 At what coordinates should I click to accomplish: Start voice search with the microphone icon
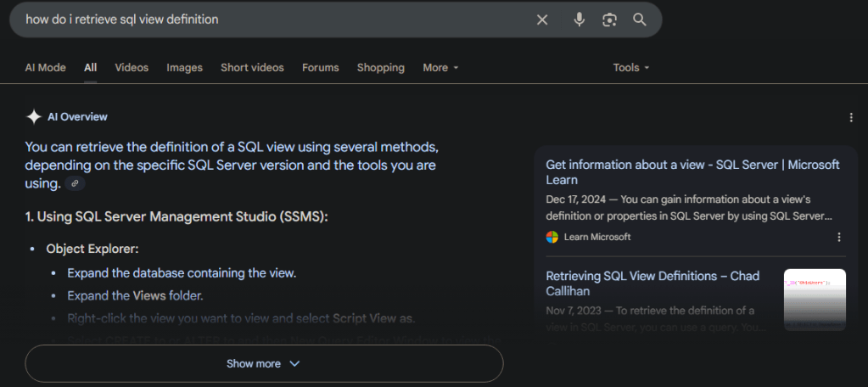point(580,20)
